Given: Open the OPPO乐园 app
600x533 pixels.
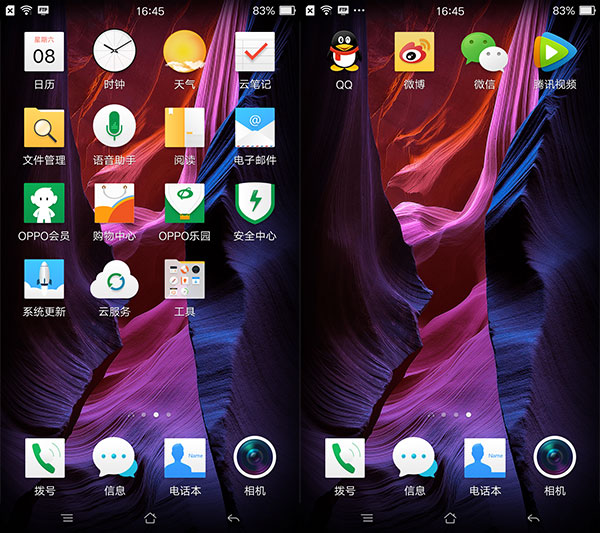Looking at the screenshot, I should tap(184, 203).
